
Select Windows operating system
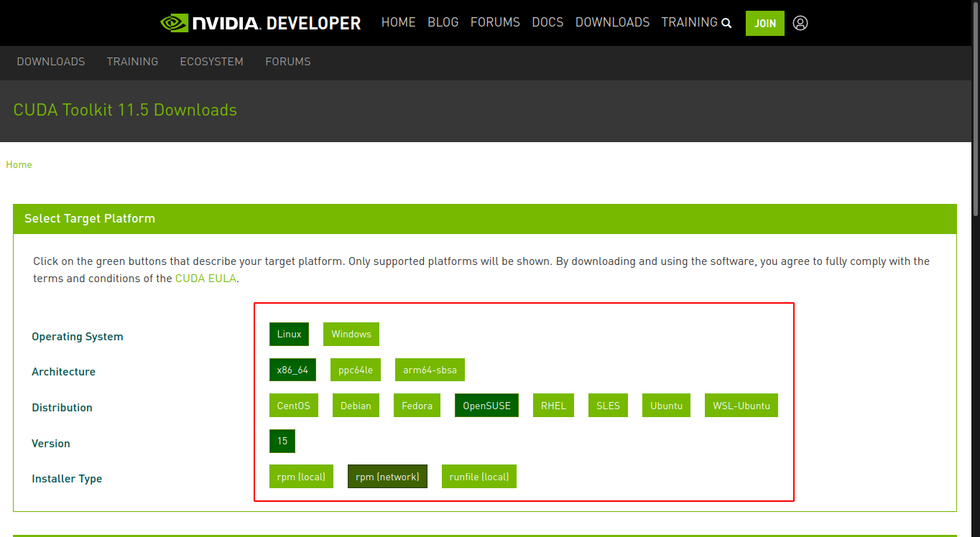pos(351,334)
